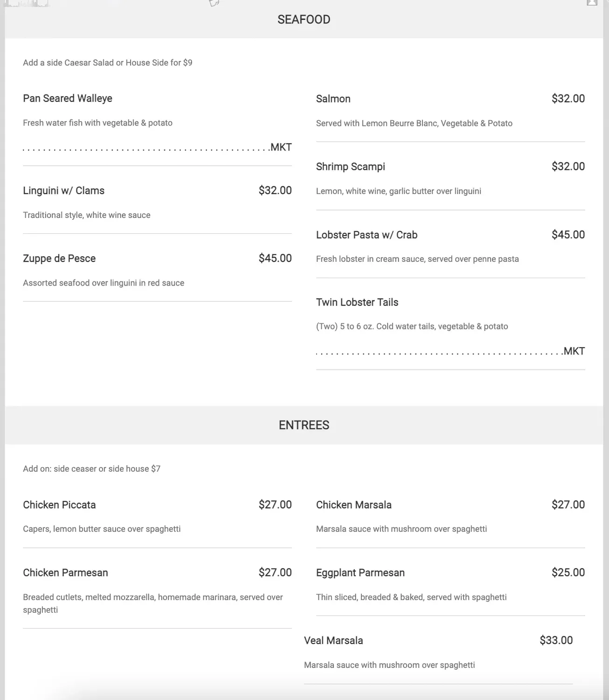Click the MKT price for Twin Lobster Tails

click(x=574, y=351)
